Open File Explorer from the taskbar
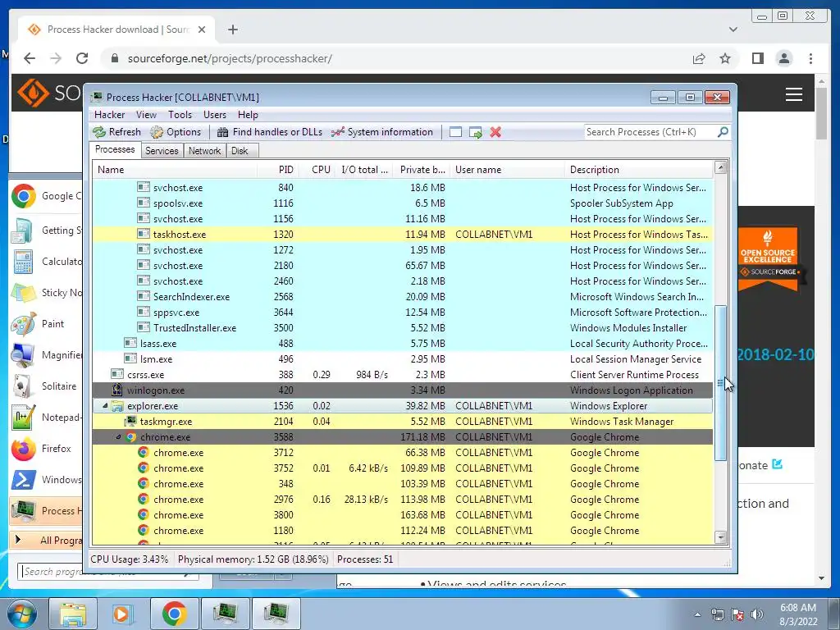Viewport: 840px width, 630px height. click(x=72, y=614)
